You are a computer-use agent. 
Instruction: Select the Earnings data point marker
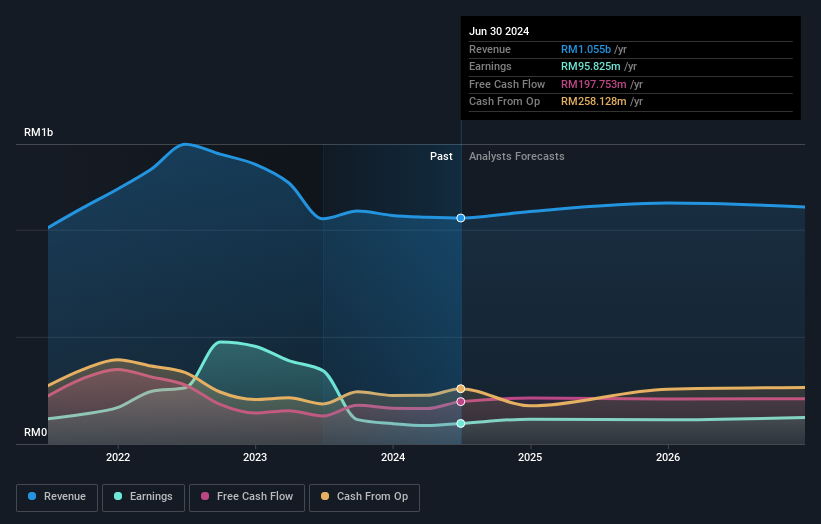(x=461, y=423)
